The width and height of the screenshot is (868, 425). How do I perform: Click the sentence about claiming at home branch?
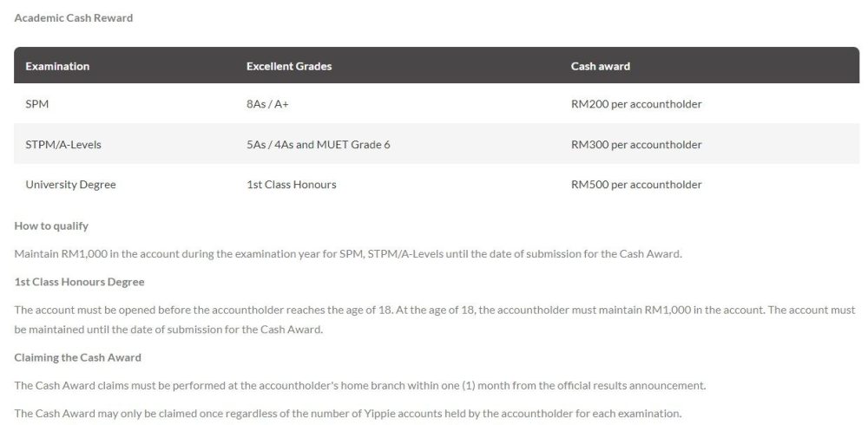(x=359, y=385)
